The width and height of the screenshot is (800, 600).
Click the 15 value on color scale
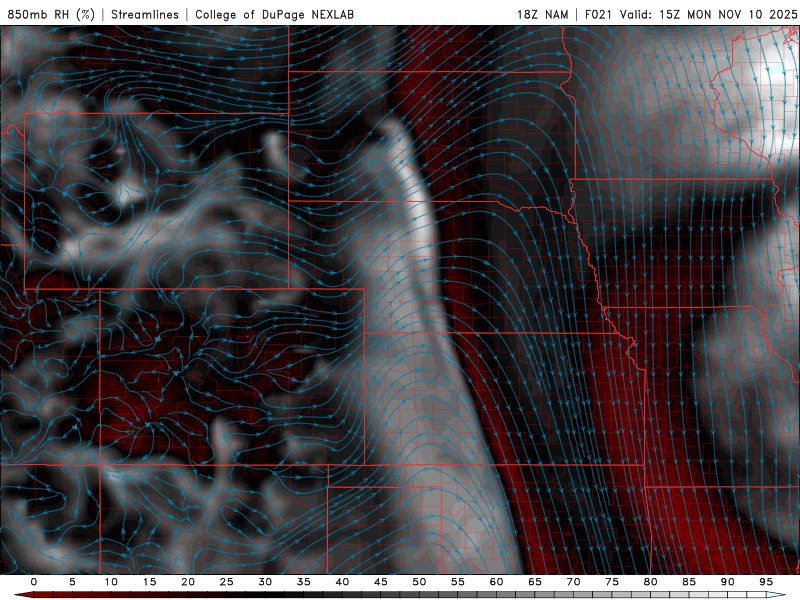coord(149,582)
